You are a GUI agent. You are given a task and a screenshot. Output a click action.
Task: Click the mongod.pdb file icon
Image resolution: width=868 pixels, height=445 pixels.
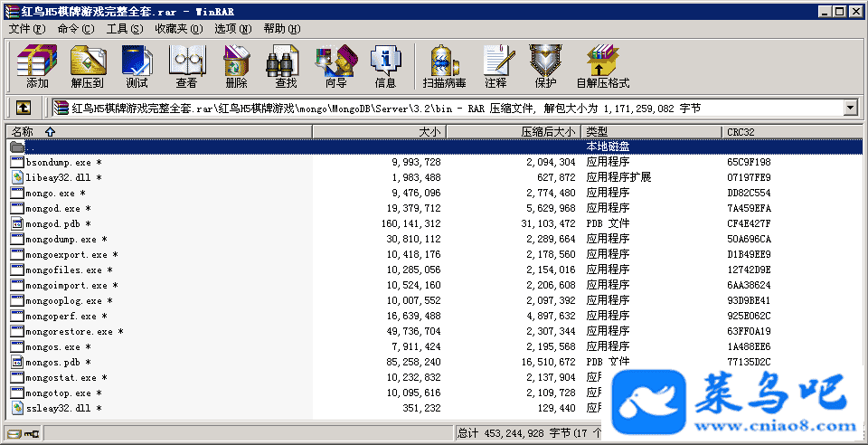coord(17,223)
